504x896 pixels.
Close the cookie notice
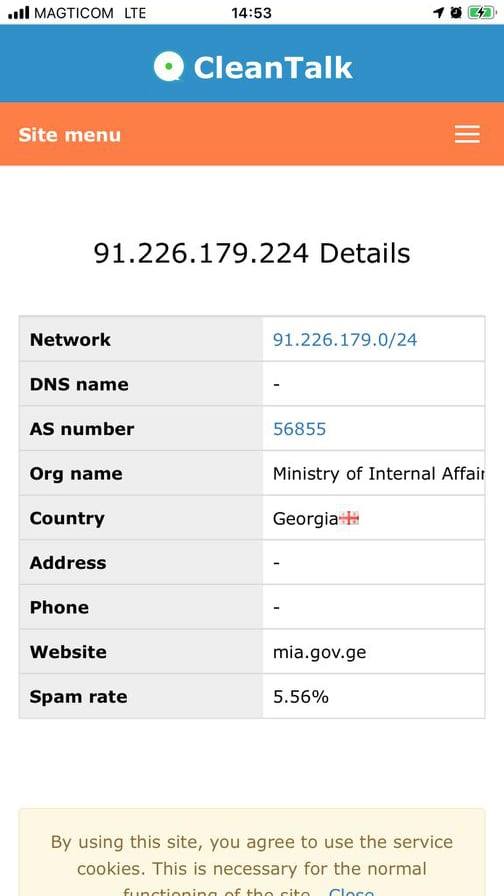pos(351,891)
